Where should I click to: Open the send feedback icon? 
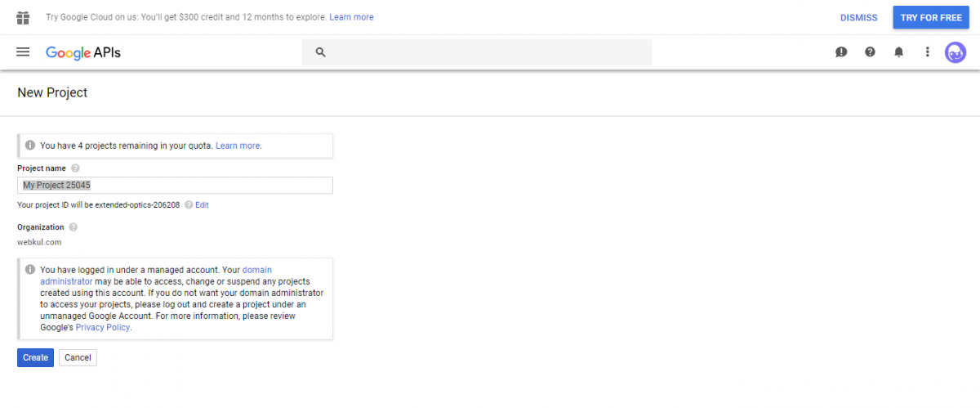click(x=841, y=52)
